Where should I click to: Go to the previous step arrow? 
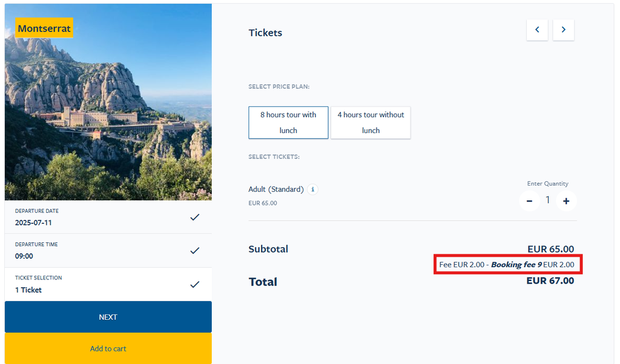(x=537, y=30)
